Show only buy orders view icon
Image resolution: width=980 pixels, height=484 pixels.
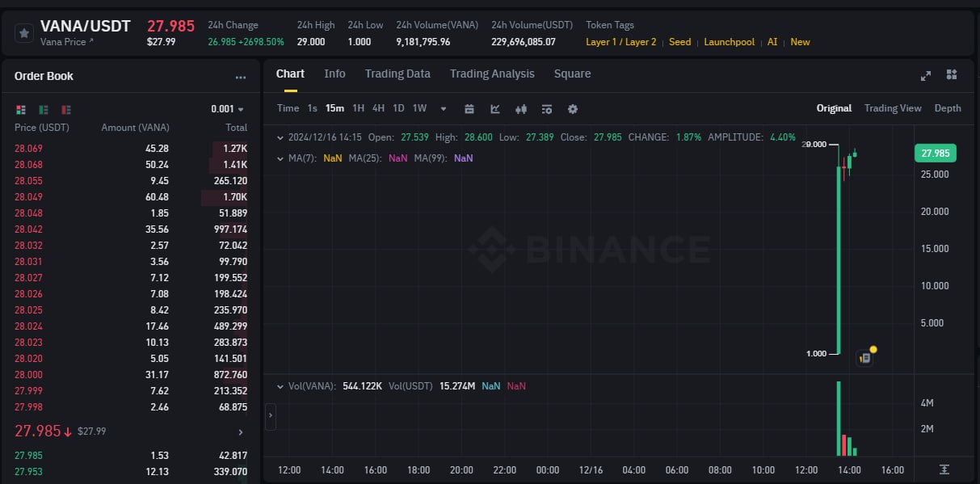[x=44, y=109]
